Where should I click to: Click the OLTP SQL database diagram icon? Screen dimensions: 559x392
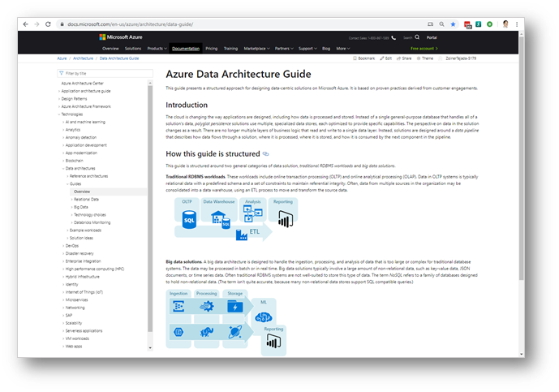[189, 219]
